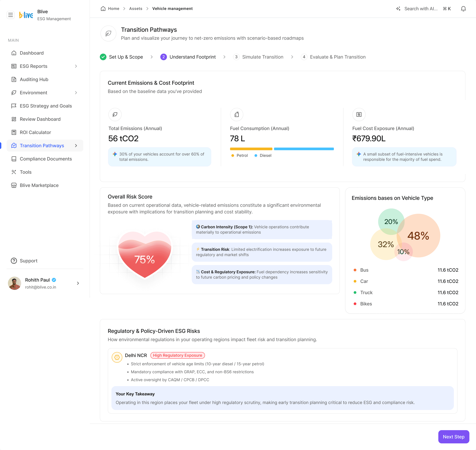Click the Home breadcrumb icon
This screenshot has width=476, height=450.
pyautogui.click(x=103, y=9)
